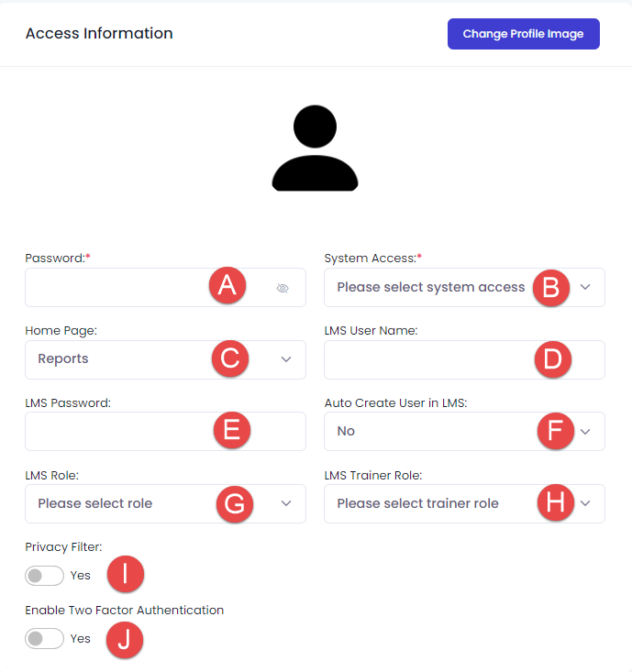Screen dimensions: 632x672
Task: Focus the LMS Password input field
Action: click(x=119, y=431)
